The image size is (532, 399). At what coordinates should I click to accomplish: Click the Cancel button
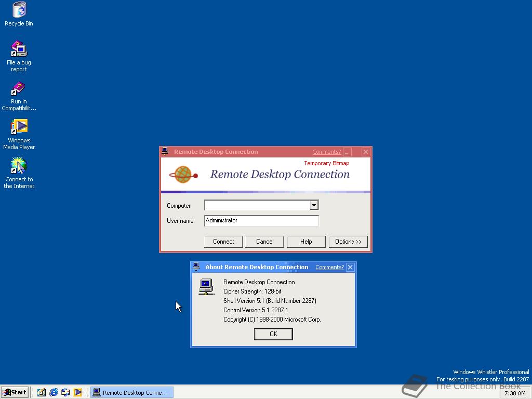(264, 242)
